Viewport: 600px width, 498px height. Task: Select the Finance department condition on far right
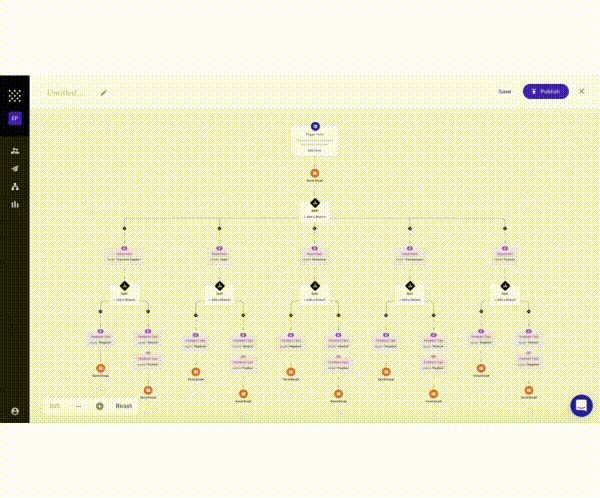click(505, 254)
